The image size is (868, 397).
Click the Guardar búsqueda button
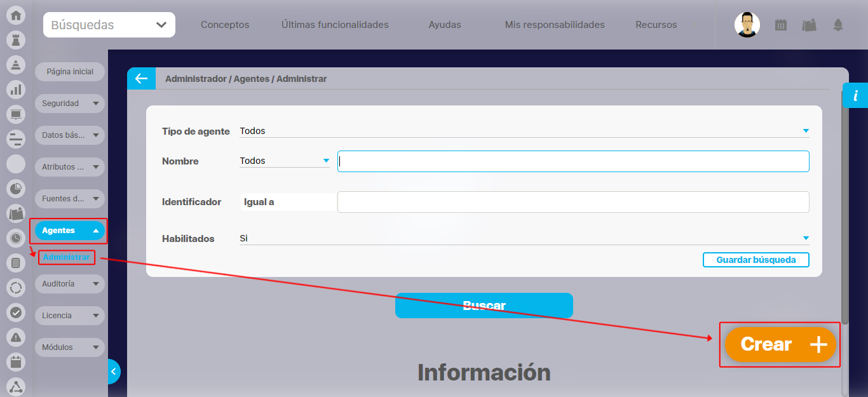(x=756, y=260)
